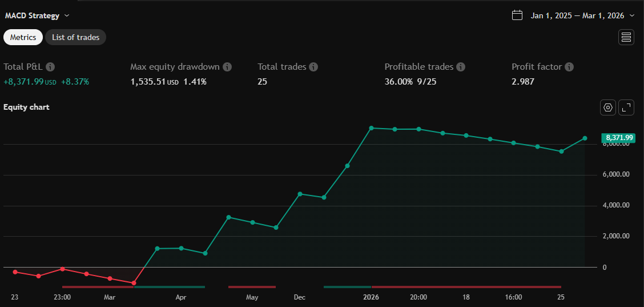This screenshot has height=307, width=644.
Task: Click the long red bar below 2026 section
Action: [x=466, y=286]
